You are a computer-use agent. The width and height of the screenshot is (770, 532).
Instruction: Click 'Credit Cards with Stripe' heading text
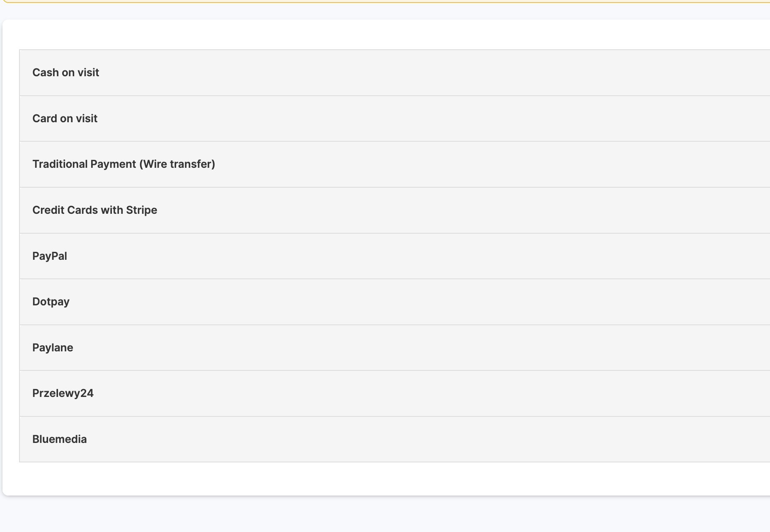94,210
